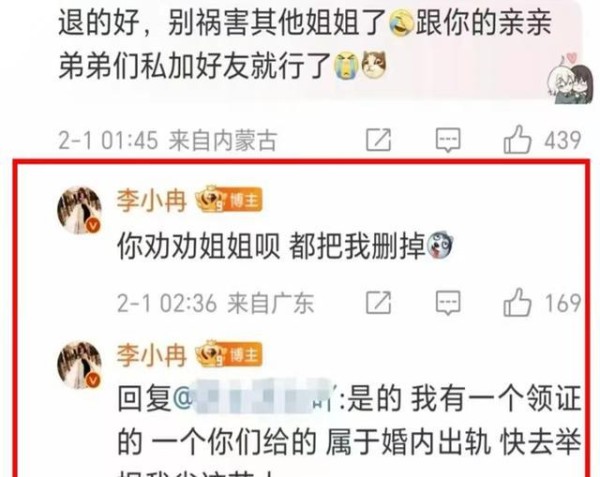The width and height of the screenshot is (600, 477).
Task: Tap the 李小冉 username in second reply
Action: (x=152, y=355)
